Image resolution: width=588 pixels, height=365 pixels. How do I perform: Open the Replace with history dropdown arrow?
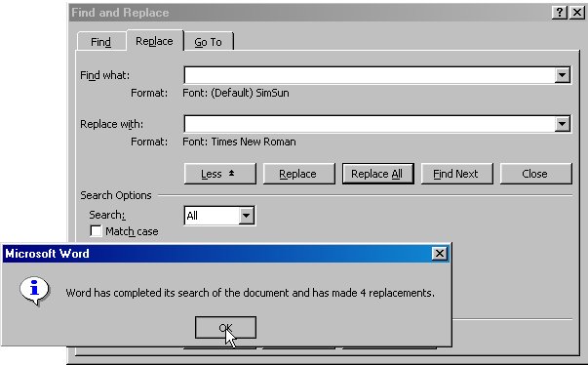(x=562, y=124)
